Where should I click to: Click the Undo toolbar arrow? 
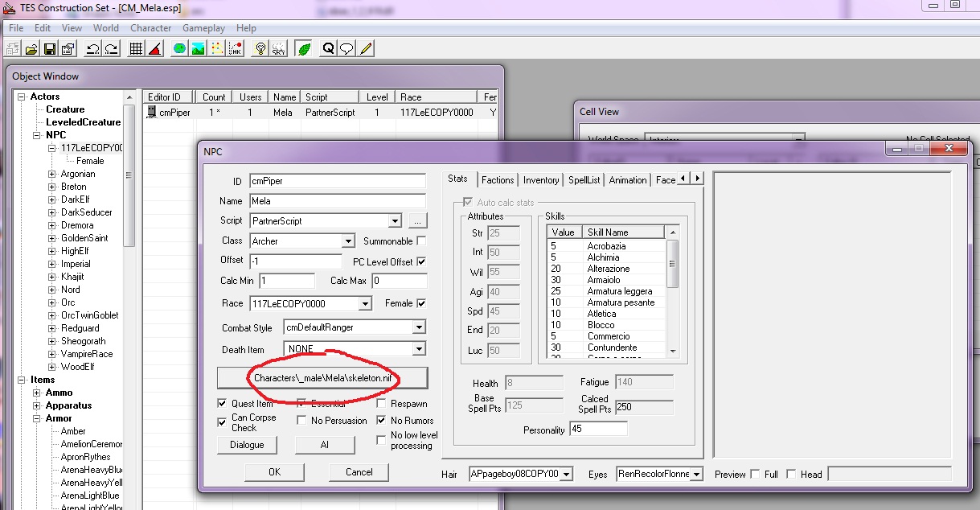92,48
